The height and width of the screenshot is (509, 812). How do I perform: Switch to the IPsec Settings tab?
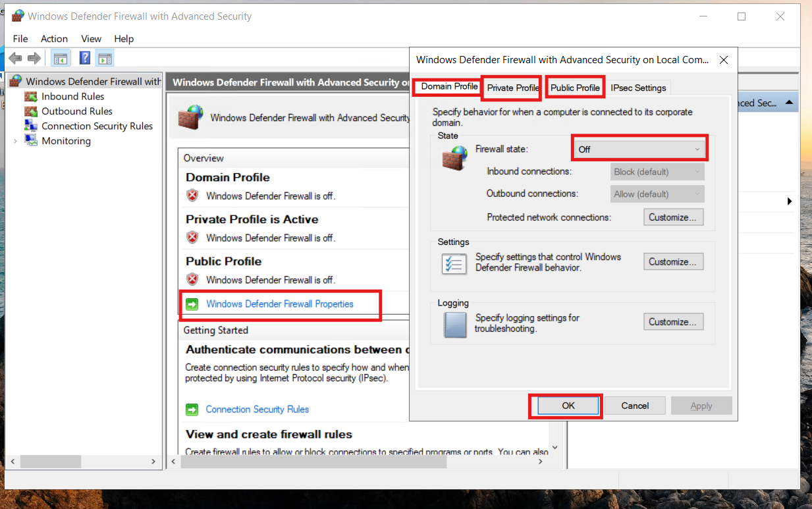click(638, 88)
